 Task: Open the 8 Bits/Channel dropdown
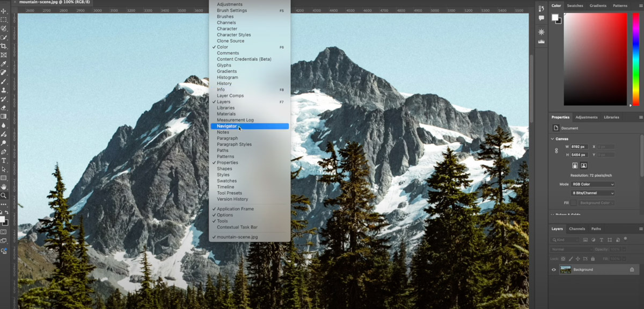(x=593, y=193)
